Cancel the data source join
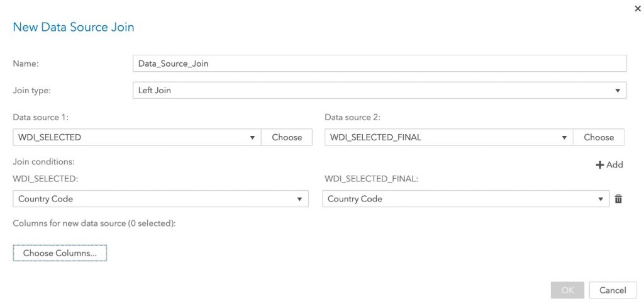Screen dimensions: 644x306 [613, 290]
